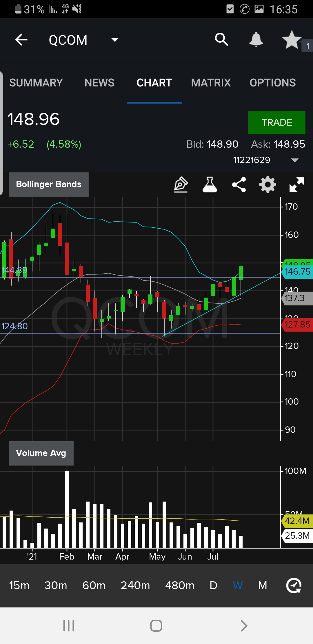Tap the last price 148.96
313x644 pixels.
point(34,119)
